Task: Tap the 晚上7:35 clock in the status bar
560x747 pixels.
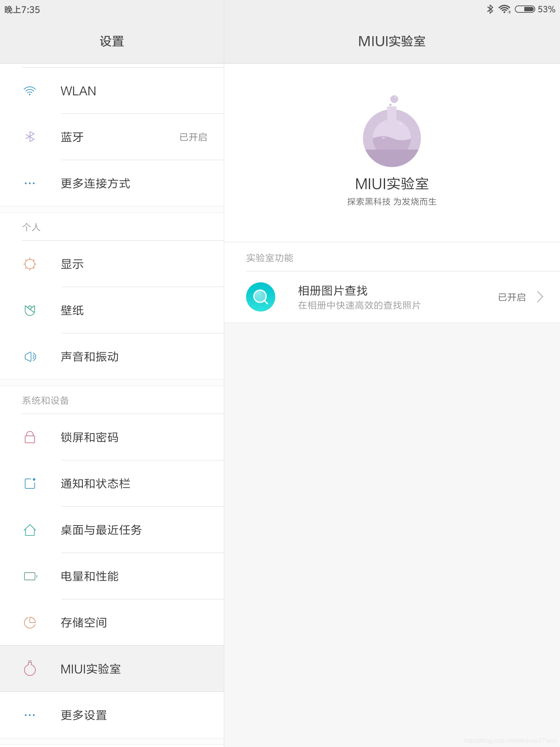Action: click(22, 9)
